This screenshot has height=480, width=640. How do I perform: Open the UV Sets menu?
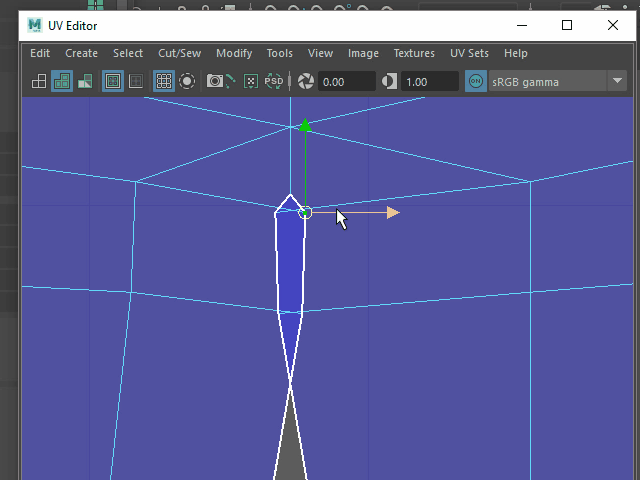[469, 53]
